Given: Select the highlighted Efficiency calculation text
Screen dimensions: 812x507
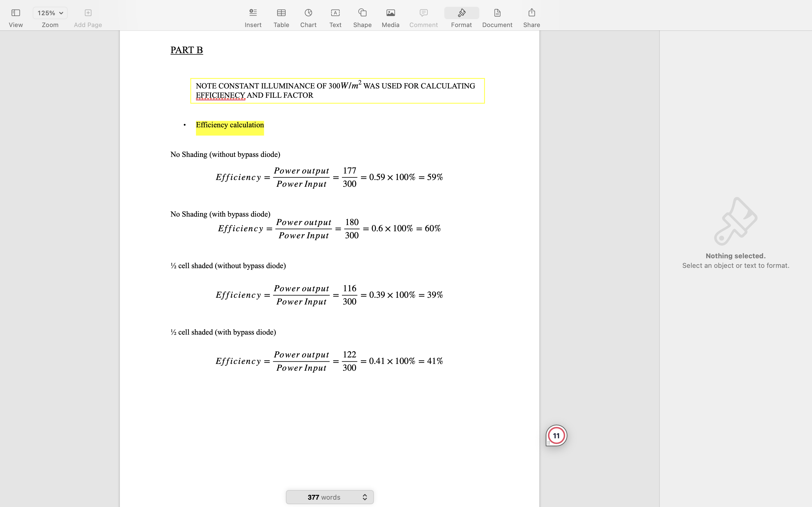Looking at the screenshot, I should 230,125.
